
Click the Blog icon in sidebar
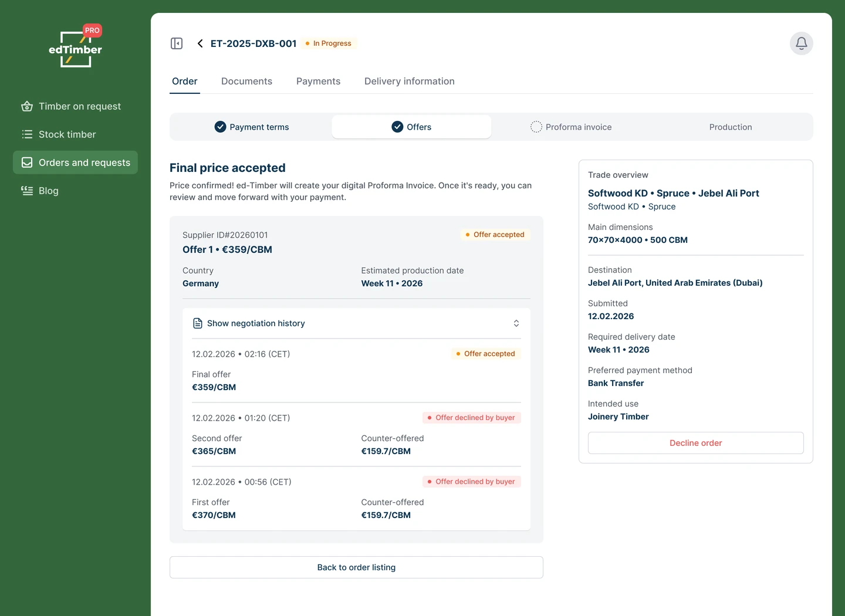27,191
